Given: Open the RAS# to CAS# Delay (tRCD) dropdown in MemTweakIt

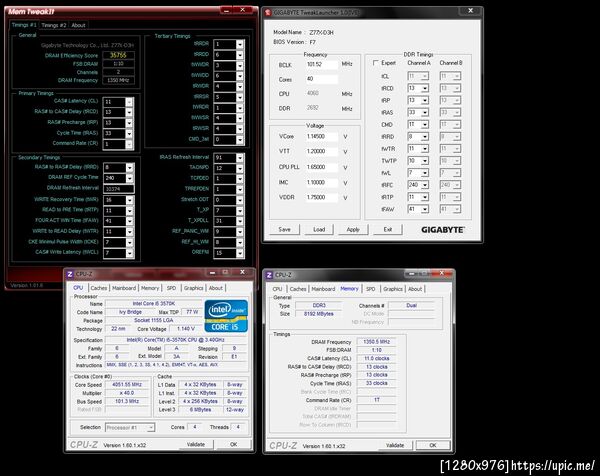Looking at the screenshot, I should point(129,112).
